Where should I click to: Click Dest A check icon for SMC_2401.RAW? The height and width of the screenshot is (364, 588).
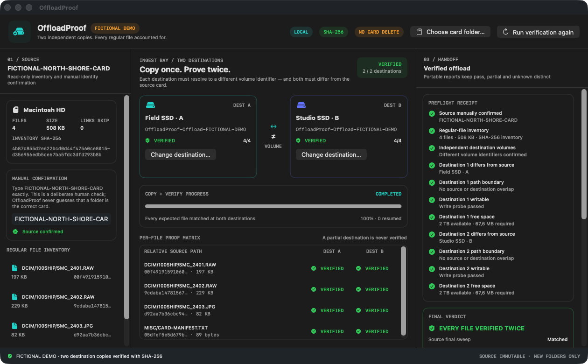point(314,268)
